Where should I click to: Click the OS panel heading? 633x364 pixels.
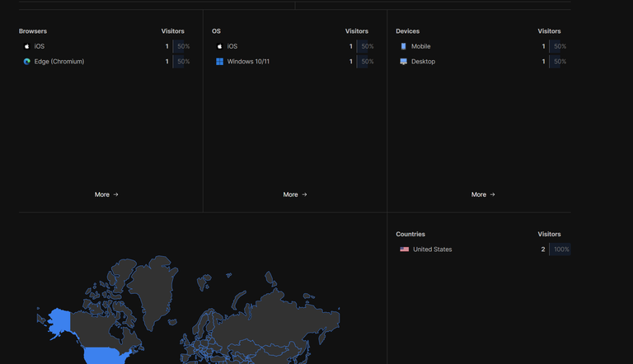click(x=217, y=31)
